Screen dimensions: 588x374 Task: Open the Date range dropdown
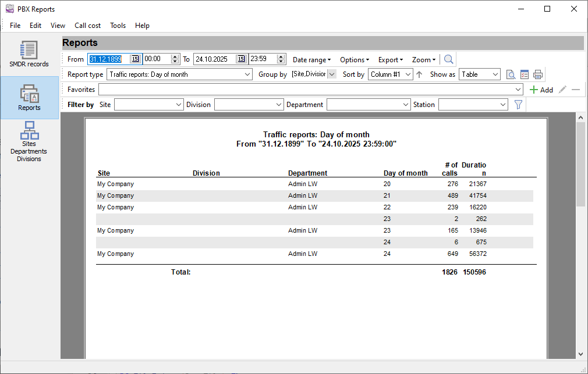[x=311, y=59]
